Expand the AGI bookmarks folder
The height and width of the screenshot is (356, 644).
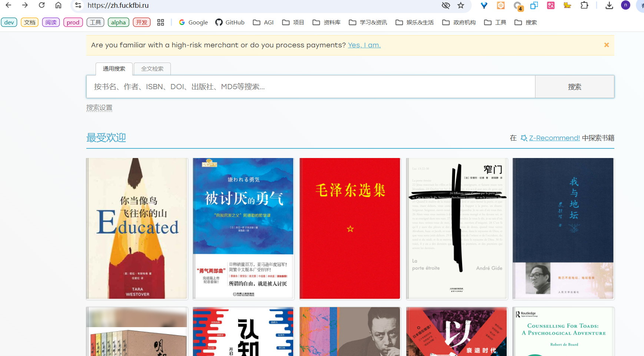pos(263,23)
